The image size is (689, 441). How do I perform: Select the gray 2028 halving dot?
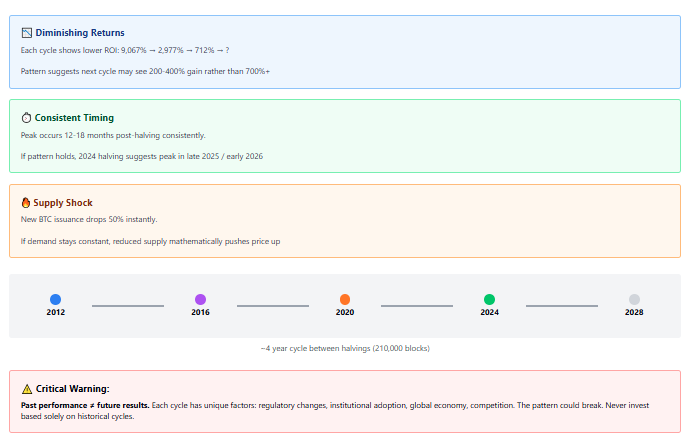634,299
